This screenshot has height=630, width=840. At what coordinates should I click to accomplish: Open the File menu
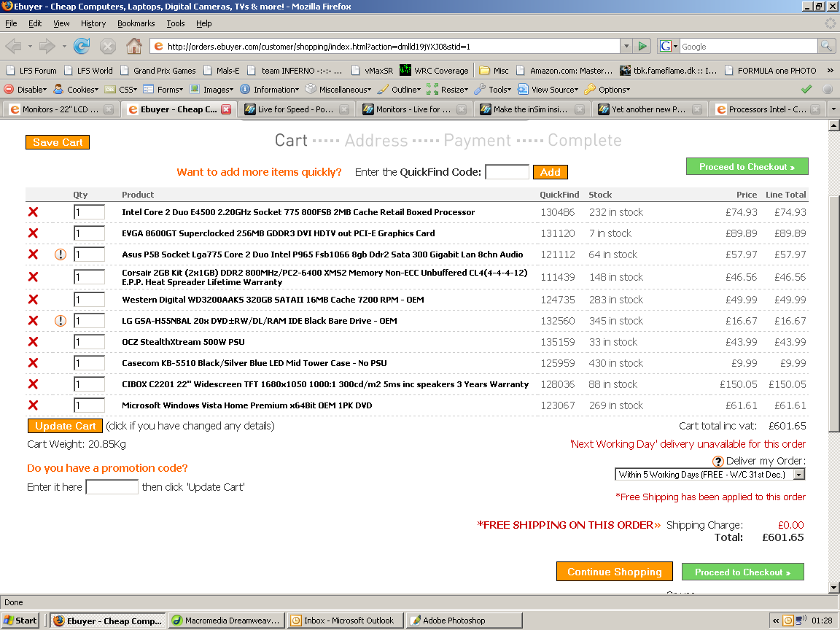tap(11, 23)
